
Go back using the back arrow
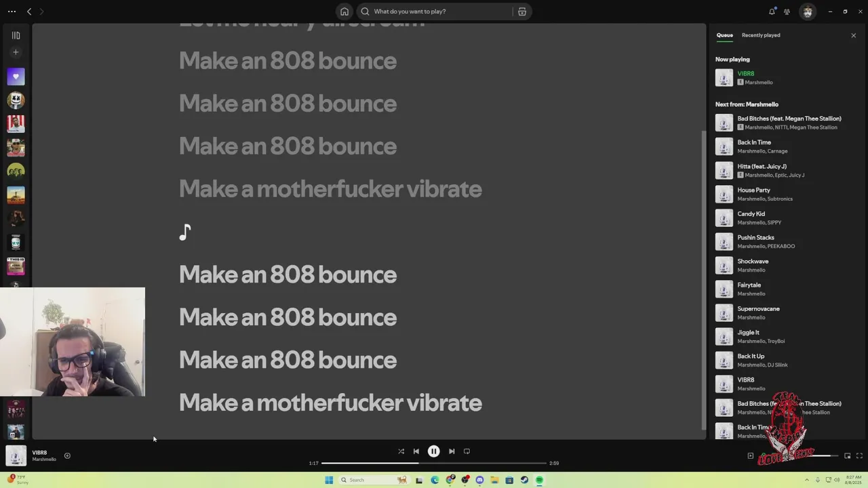click(x=29, y=12)
